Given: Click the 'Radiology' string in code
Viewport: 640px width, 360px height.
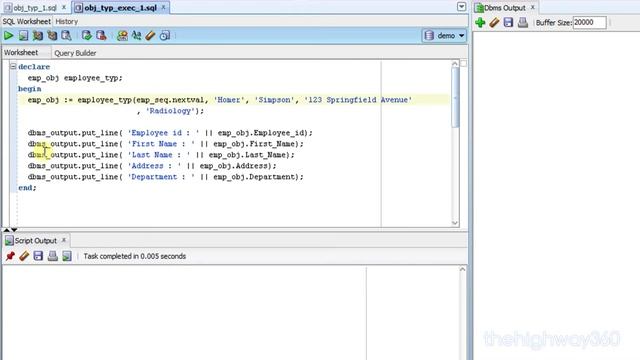Looking at the screenshot, I should 170,111.
